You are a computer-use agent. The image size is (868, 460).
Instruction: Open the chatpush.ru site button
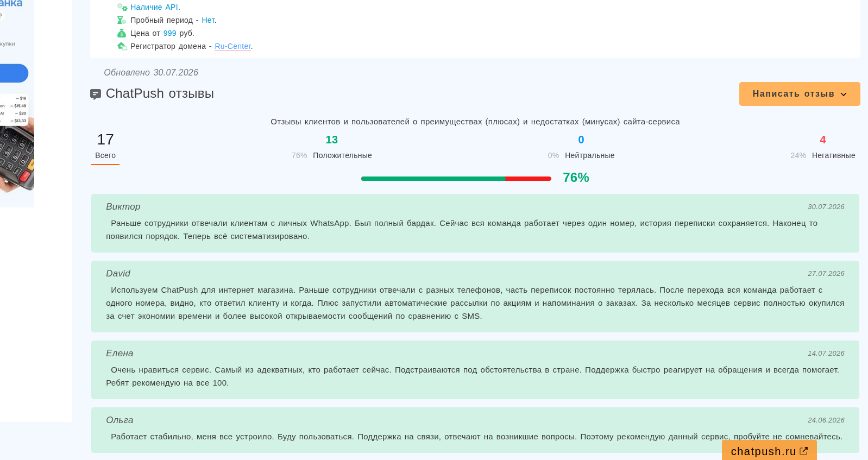pos(769,451)
